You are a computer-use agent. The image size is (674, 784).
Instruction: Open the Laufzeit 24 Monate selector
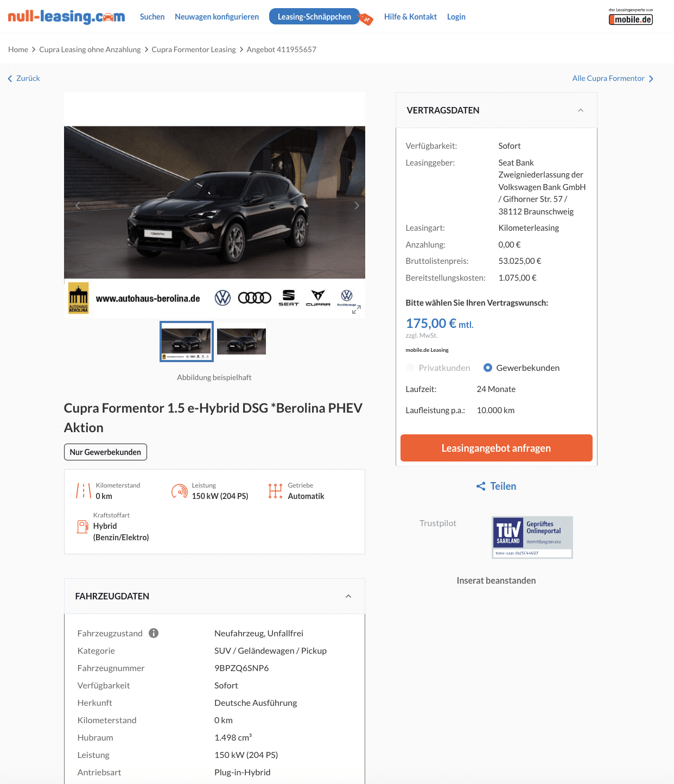(496, 389)
